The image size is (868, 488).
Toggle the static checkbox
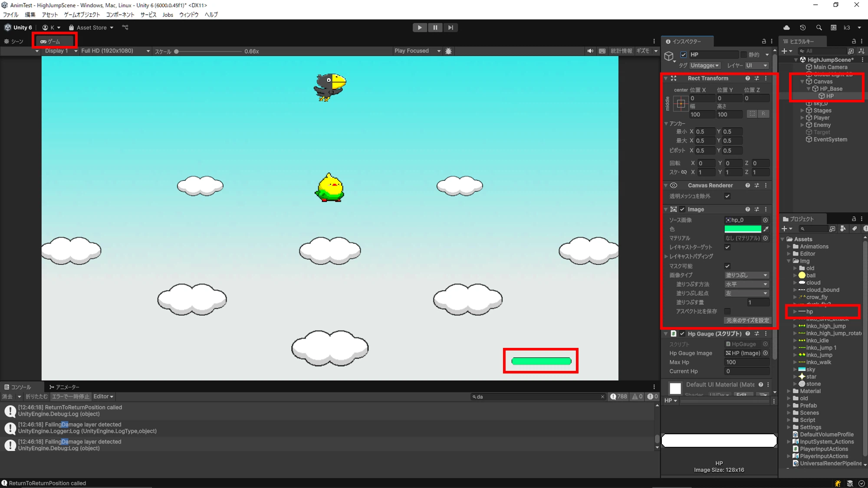click(744, 54)
